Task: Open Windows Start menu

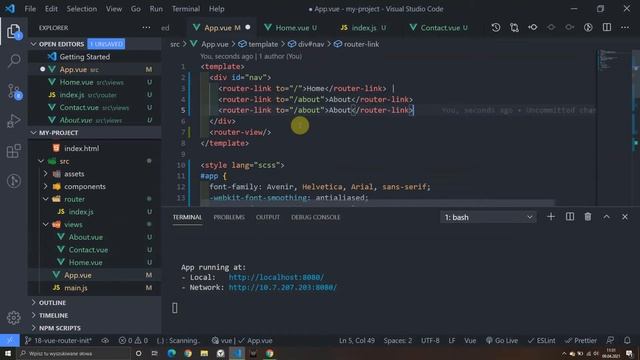Action: [7, 353]
